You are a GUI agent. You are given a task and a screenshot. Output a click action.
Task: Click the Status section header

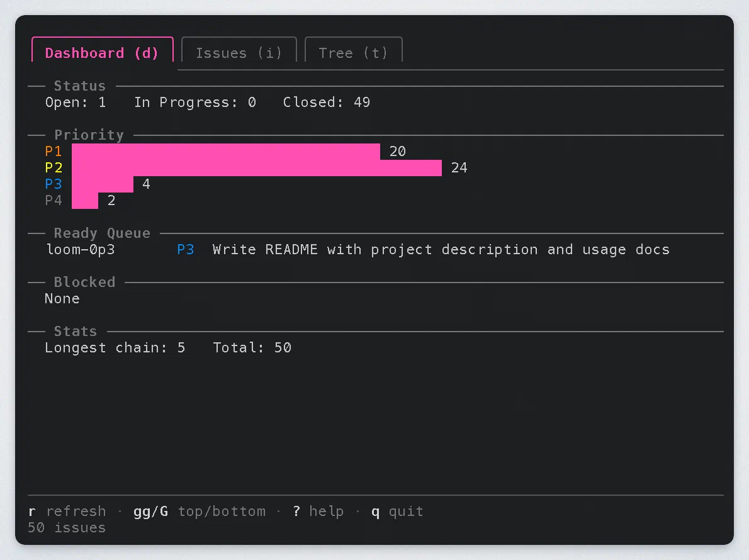click(79, 86)
